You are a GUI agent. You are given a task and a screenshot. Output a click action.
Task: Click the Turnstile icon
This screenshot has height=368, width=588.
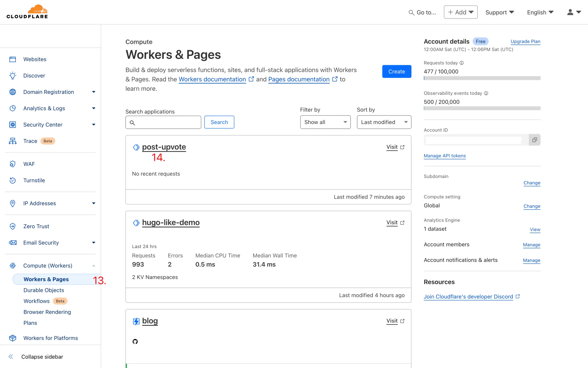point(13,180)
